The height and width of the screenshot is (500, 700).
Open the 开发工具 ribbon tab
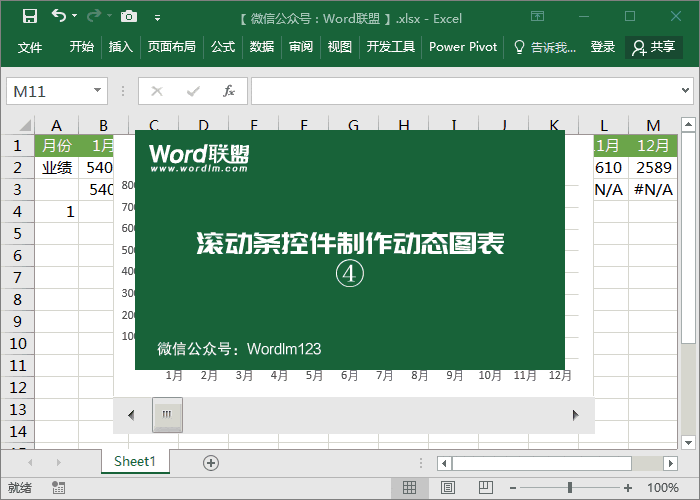coord(390,47)
